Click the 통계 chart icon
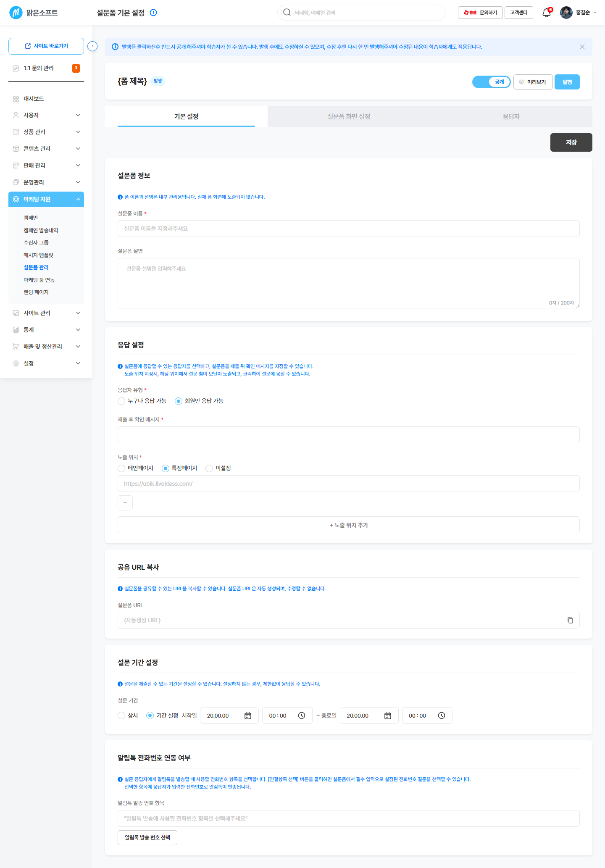Viewport: 605px width, 868px height. pyautogui.click(x=16, y=330)
